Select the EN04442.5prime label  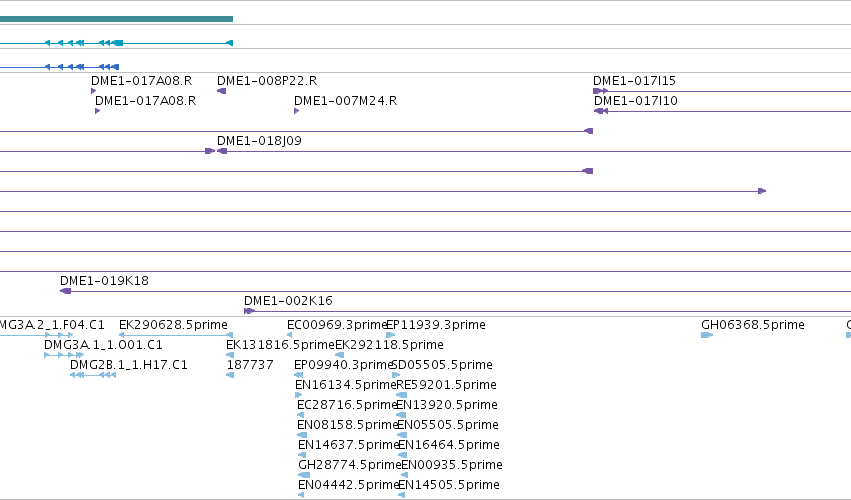pos(348,485)
